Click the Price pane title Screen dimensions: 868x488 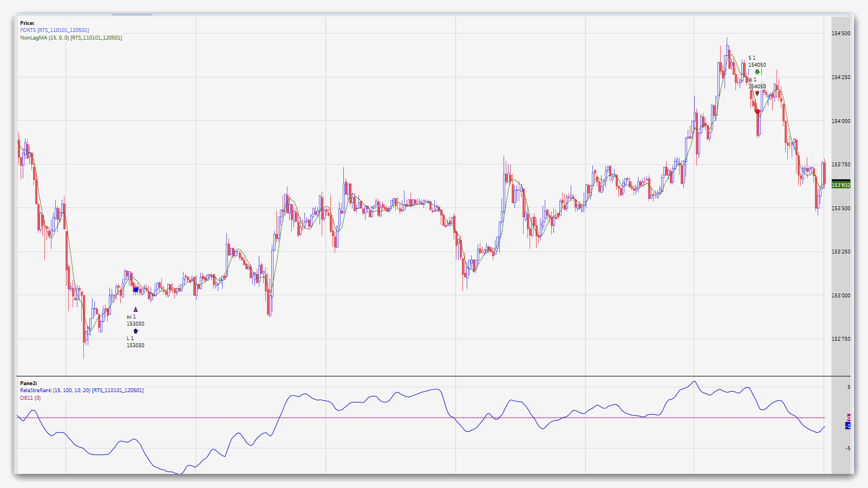tap(27, 23)
